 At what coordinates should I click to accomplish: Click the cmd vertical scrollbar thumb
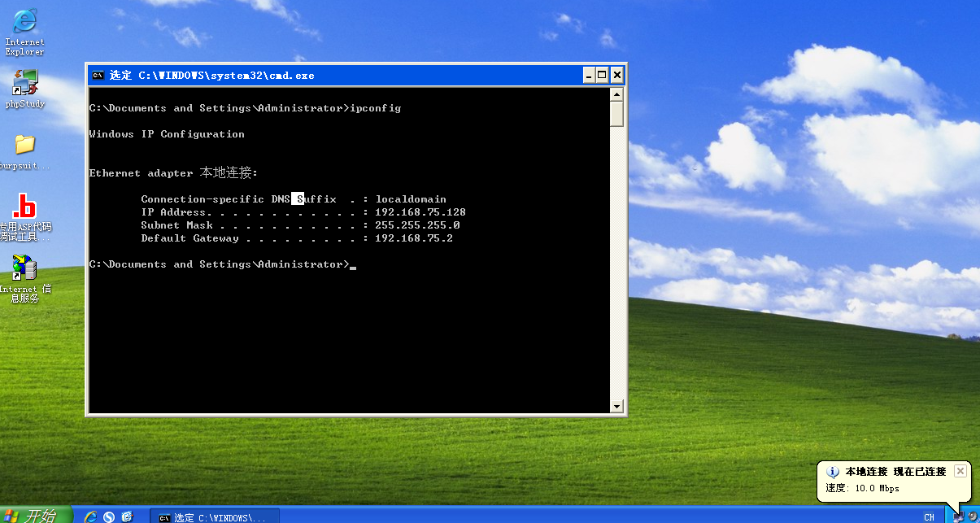pyautogui.click(x=616, y=114)
